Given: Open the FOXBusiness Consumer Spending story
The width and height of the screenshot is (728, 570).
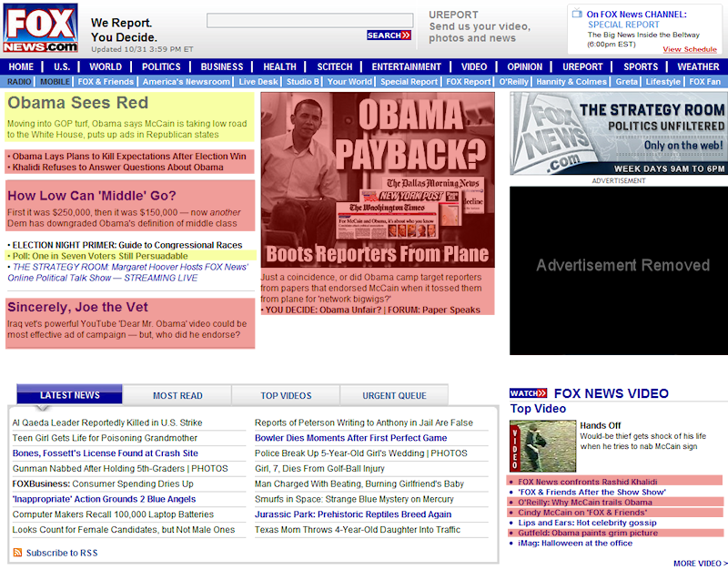Looking at the screenshot, I should (x=103, y=483).
